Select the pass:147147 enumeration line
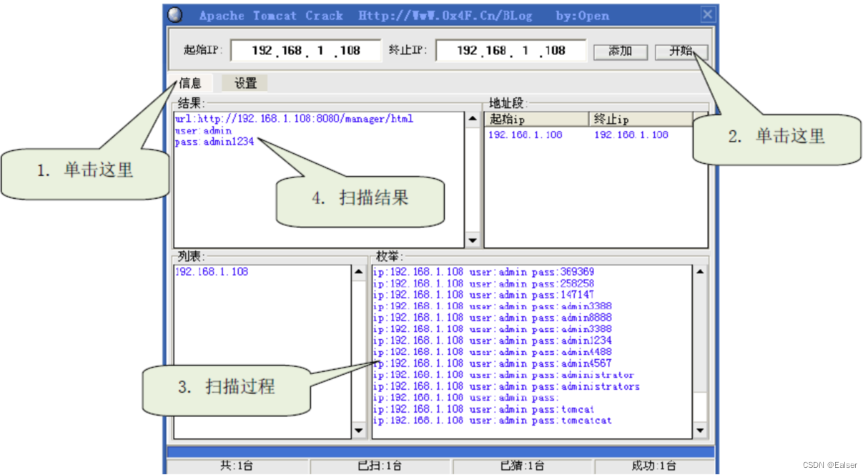Viewport: 868px width, 475px height. point(483,295)
